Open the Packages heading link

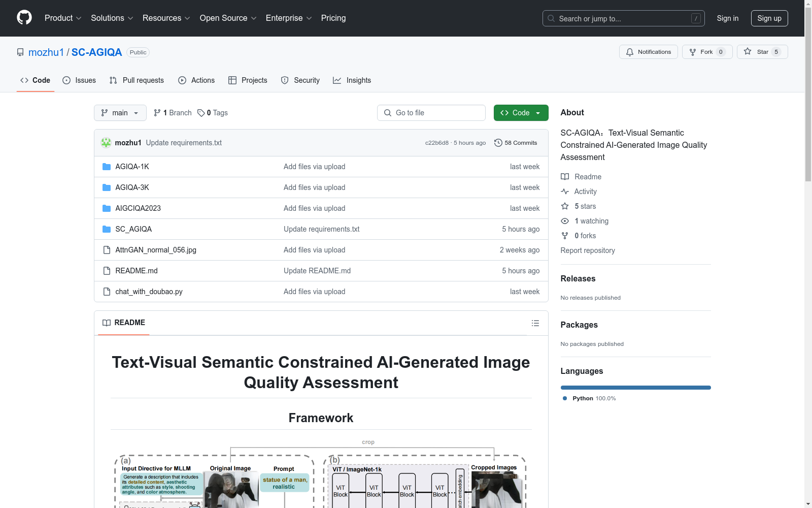click(x=579, y=325)
